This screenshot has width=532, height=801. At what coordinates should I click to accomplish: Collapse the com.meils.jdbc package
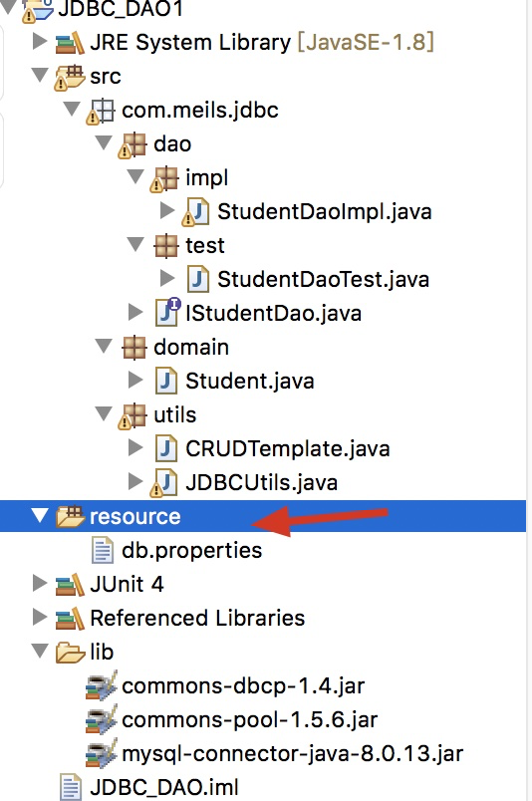(71, 109)
